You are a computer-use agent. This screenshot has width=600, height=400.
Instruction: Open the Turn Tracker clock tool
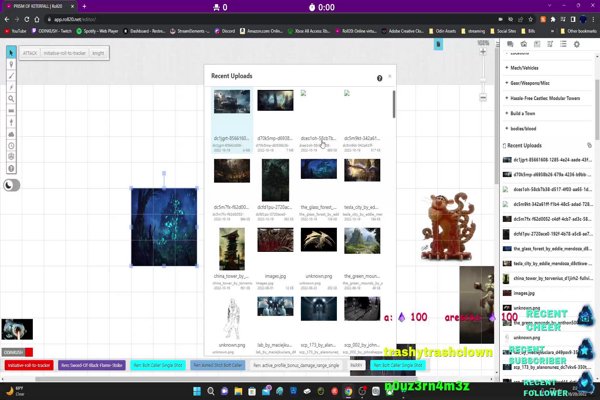tap(11, 145)
